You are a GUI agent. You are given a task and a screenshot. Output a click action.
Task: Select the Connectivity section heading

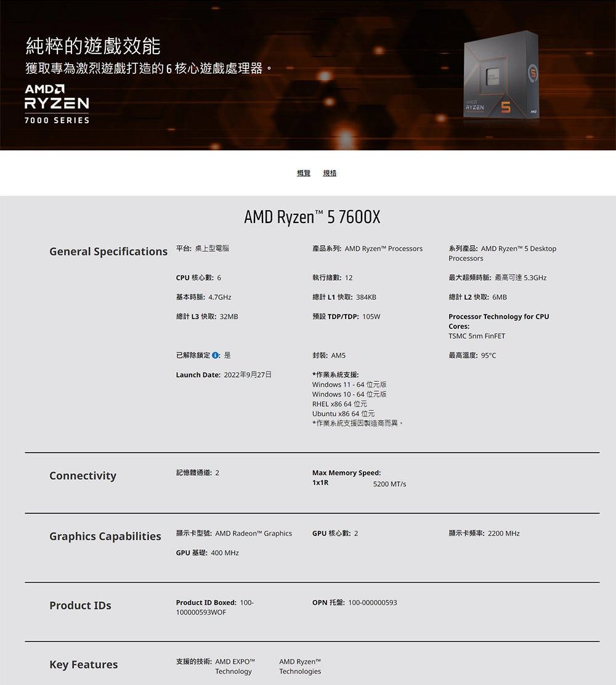83,476
